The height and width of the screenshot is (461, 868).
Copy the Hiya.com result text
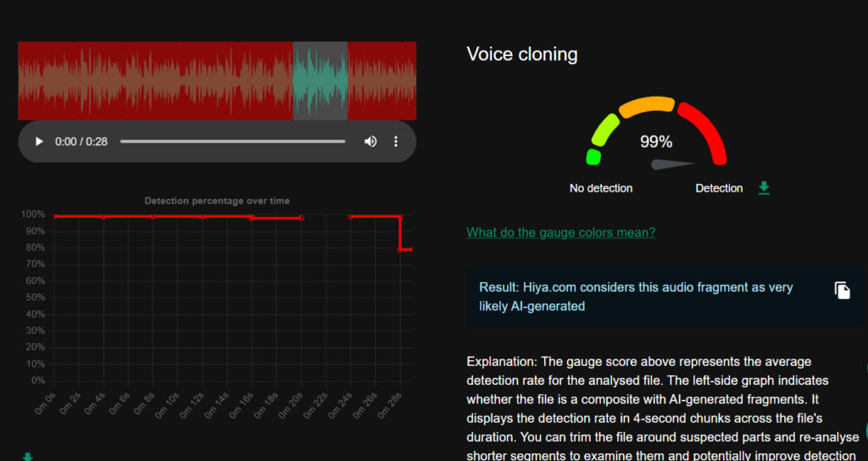pyautogui.click(x=842, y=291)
